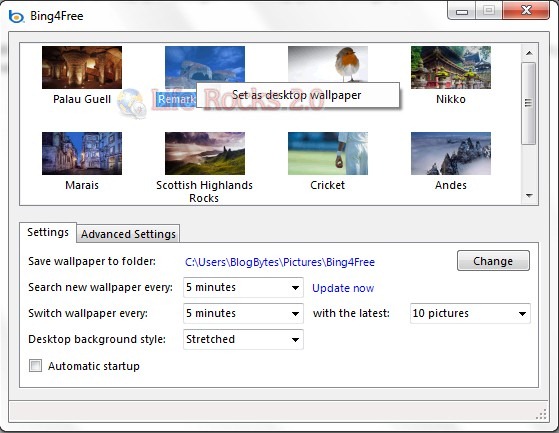Click the highlighted Remark caption label

pyautogui.click(x=176, y=99)
